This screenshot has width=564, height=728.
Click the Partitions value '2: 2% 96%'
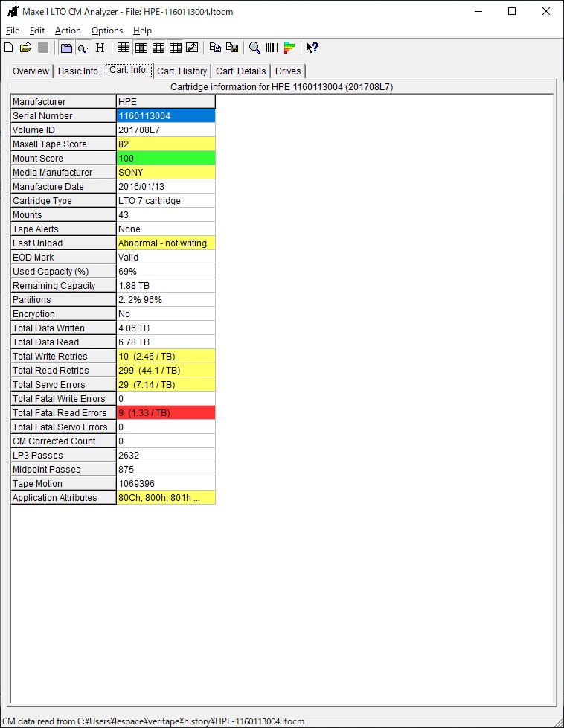[166, 300]
